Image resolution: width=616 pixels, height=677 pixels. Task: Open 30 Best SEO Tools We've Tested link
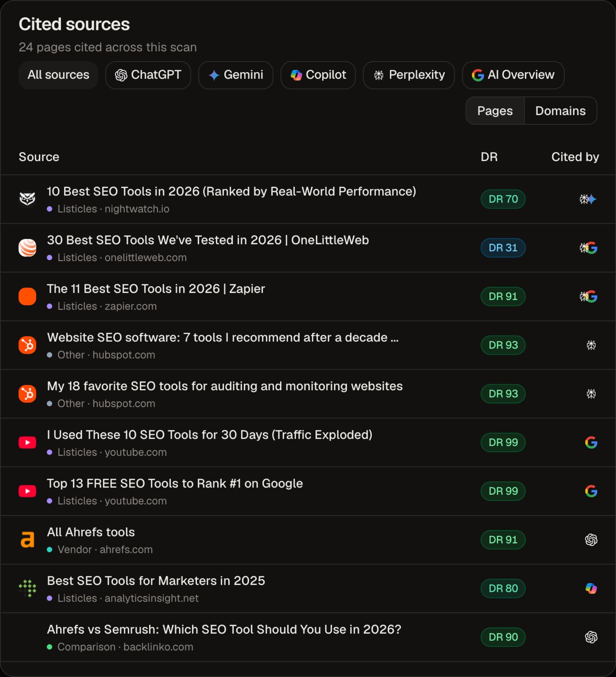[x=208, y=240]
